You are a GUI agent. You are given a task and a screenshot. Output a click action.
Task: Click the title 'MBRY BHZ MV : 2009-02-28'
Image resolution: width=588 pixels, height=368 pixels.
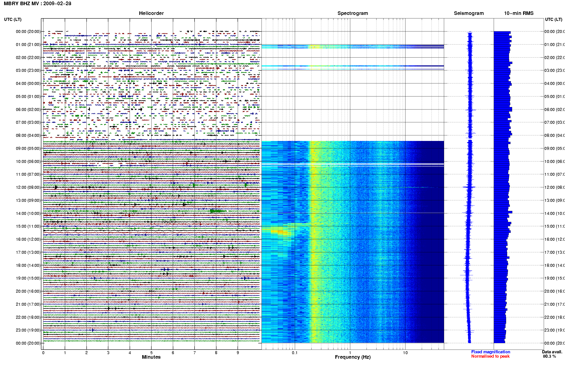pyautogui.click(x=37, y=3)
